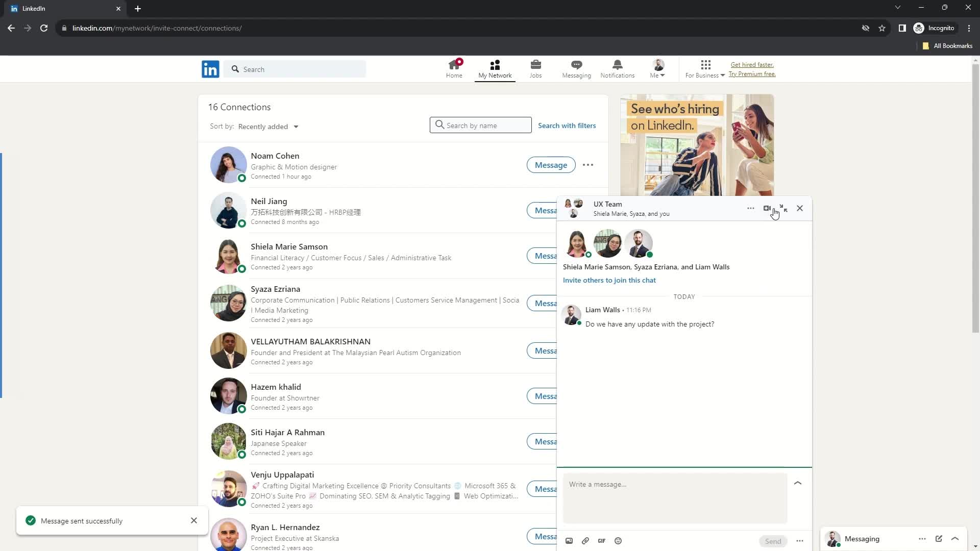Open Hazem khalid's profile photo

pyautogui.click(x=228, y=396)
